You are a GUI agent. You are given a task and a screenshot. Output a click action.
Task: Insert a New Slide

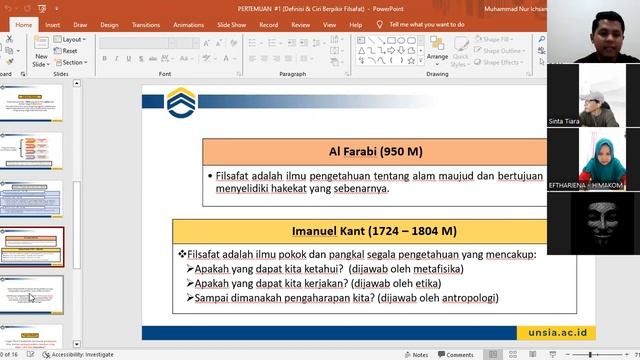coord(41,52)
